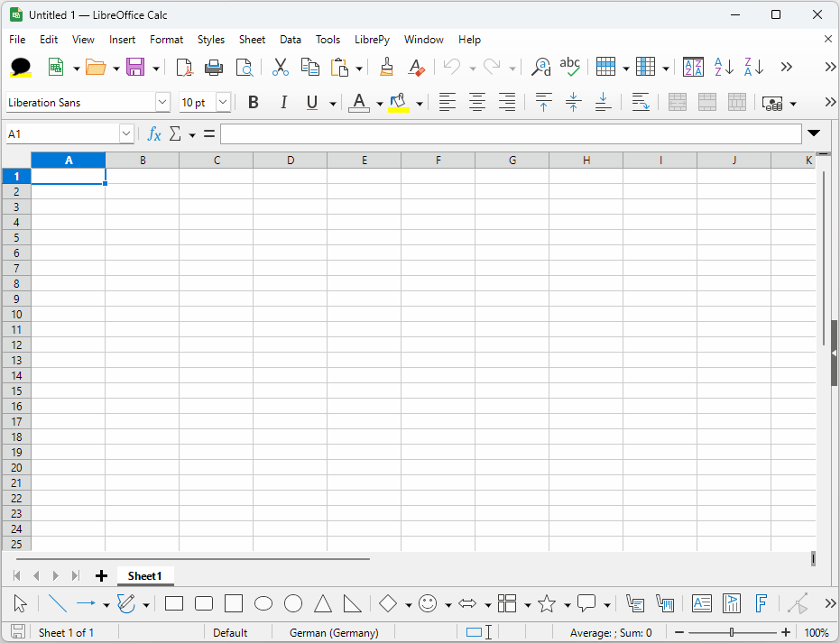Toggle print preview icon
Viewport: 840px width, 643px height.
(245, 68)
